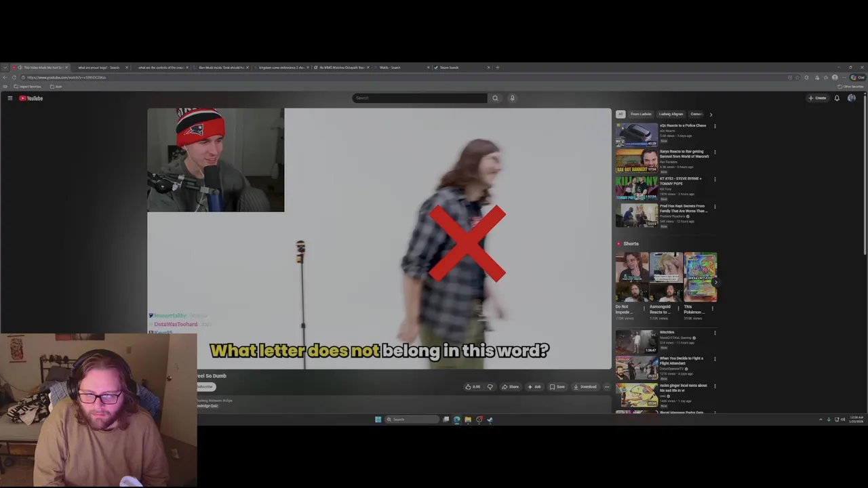This screenshot has width=868, height=488.
Task: Open the YouTube hamburger guide menu
Action: [x=10, y=98]
